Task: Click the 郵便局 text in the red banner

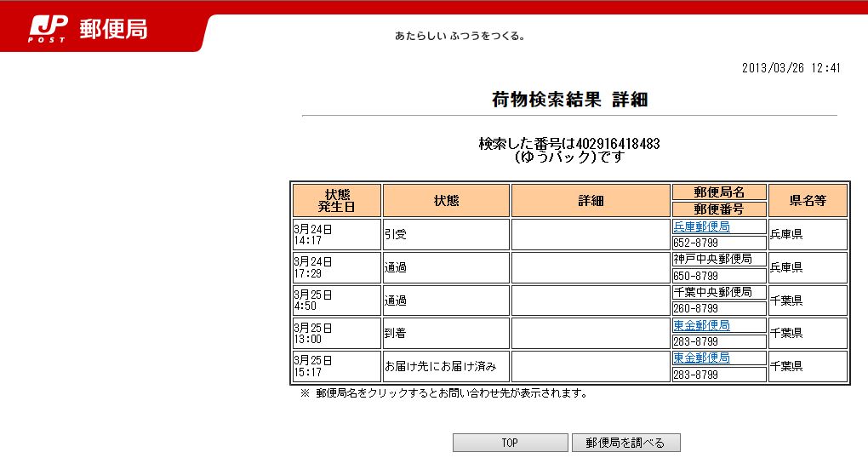Action: [113, 29]
